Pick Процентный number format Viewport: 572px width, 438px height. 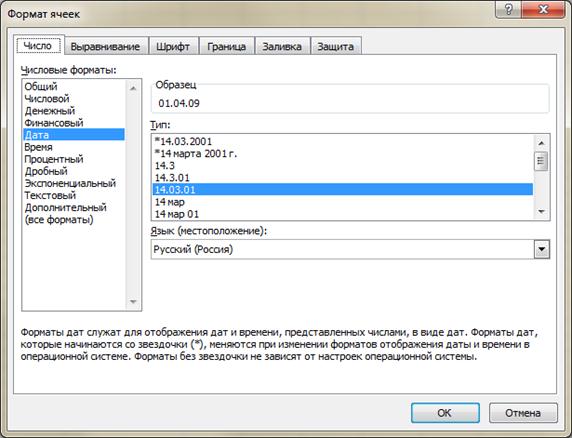73,159
